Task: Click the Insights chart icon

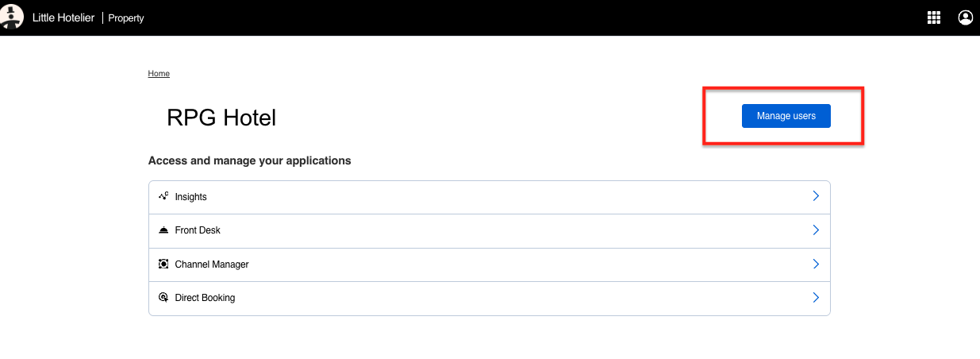Action: click(163, 196)
